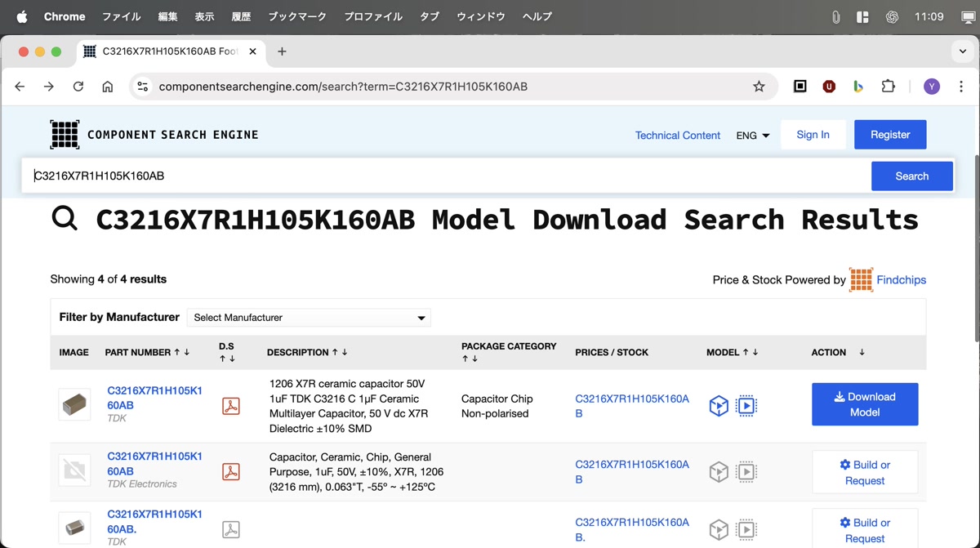Click the grey footprint icon in third row
This screenshot has height=548, width=980.
click(x=746, y=529)
